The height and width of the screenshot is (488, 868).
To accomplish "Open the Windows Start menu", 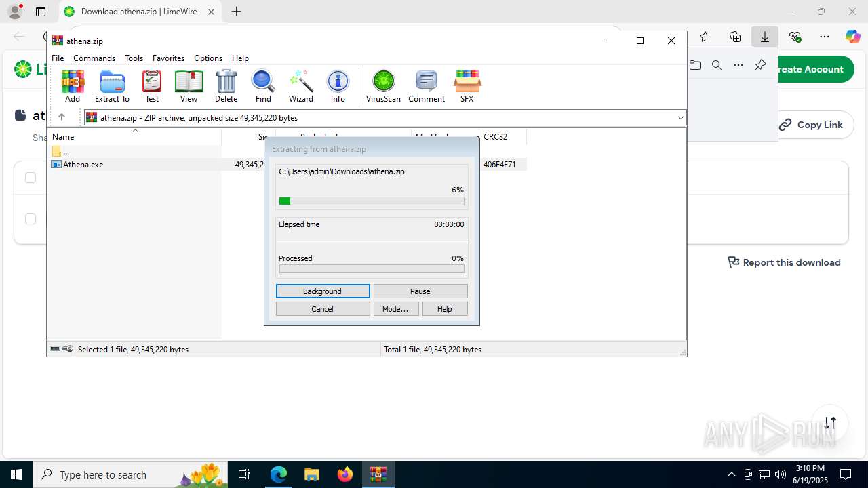I will click(x=16, y=474).
